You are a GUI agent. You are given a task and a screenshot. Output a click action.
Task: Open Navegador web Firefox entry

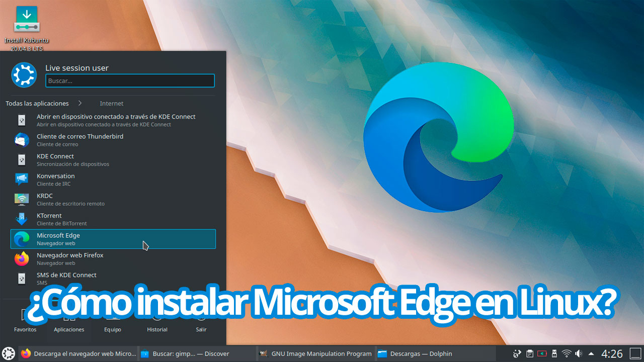[x=113, y=258]
